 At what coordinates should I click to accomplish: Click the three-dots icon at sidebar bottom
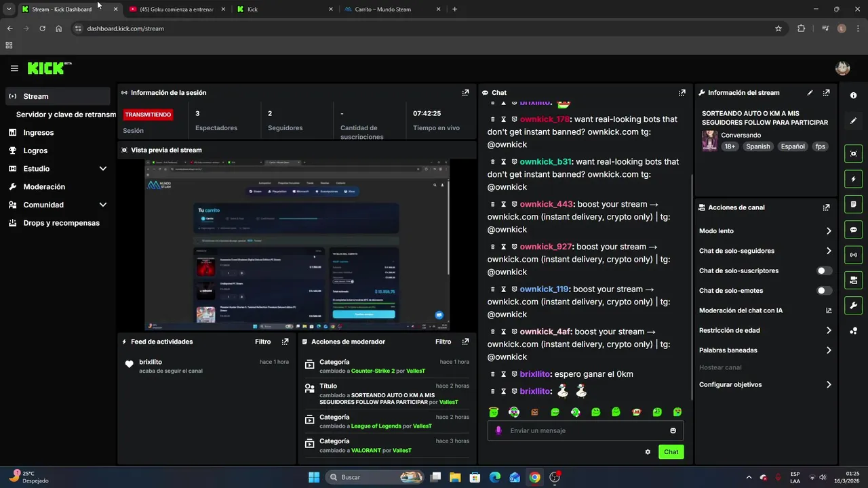pos(853,331)
